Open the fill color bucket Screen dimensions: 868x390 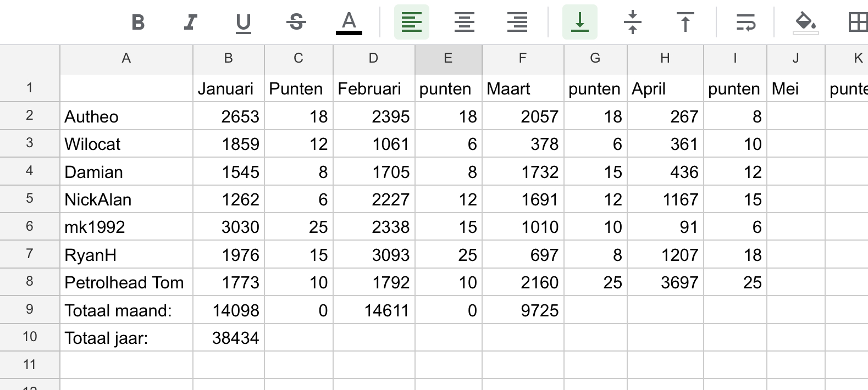[805, 23]
